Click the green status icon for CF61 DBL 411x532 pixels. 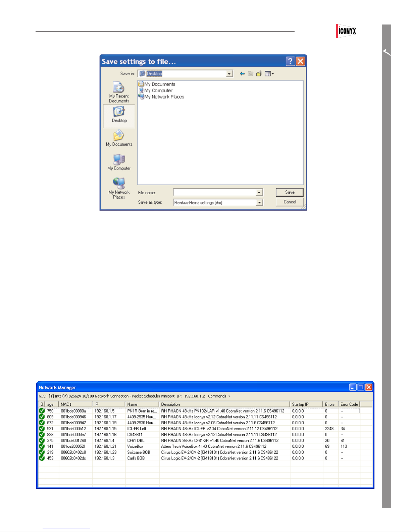(42, 440)
